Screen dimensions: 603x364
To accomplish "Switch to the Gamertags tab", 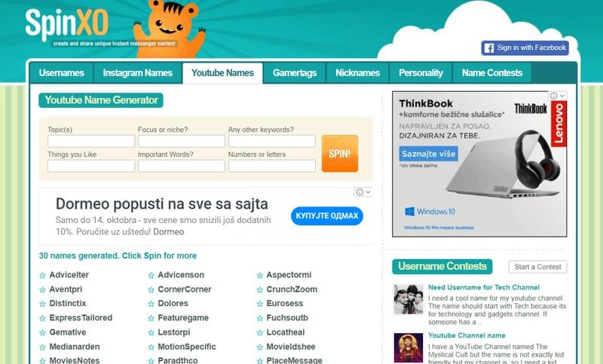I will [x=295, y=73].
